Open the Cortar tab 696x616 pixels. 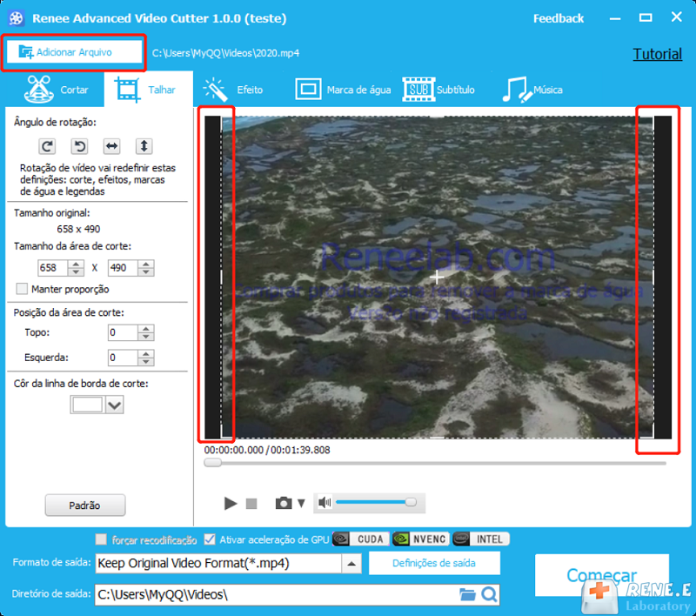point(57,90)
